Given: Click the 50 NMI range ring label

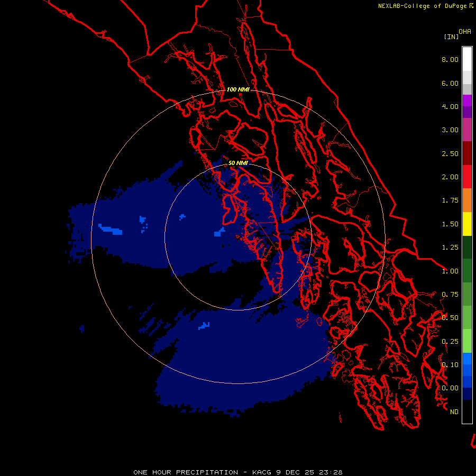Looking at the screenshot, I should [238, 163].
